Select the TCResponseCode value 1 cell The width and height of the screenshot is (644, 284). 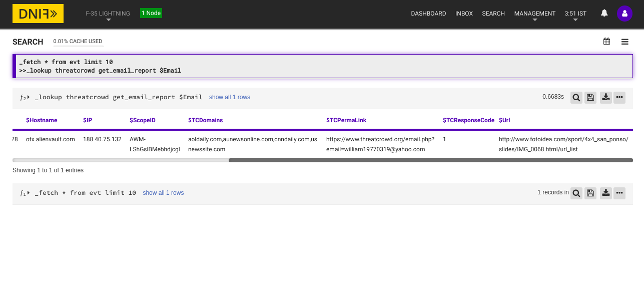click(444, 139)
